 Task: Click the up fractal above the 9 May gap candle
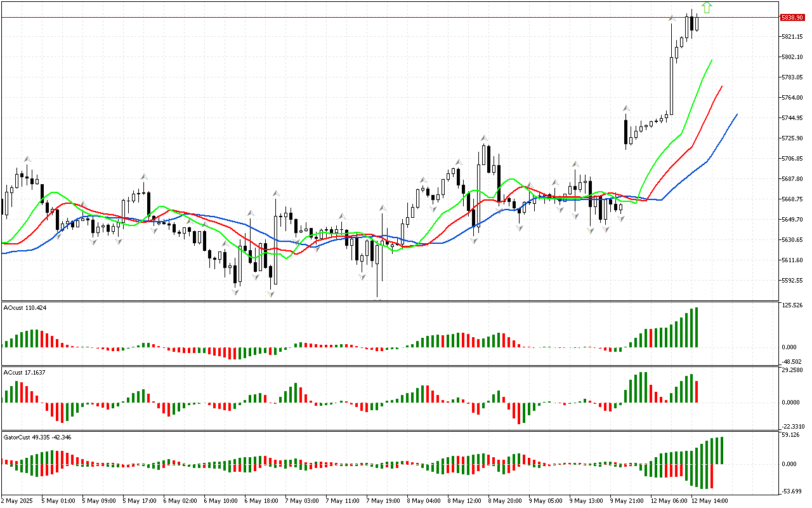(626, 109)
